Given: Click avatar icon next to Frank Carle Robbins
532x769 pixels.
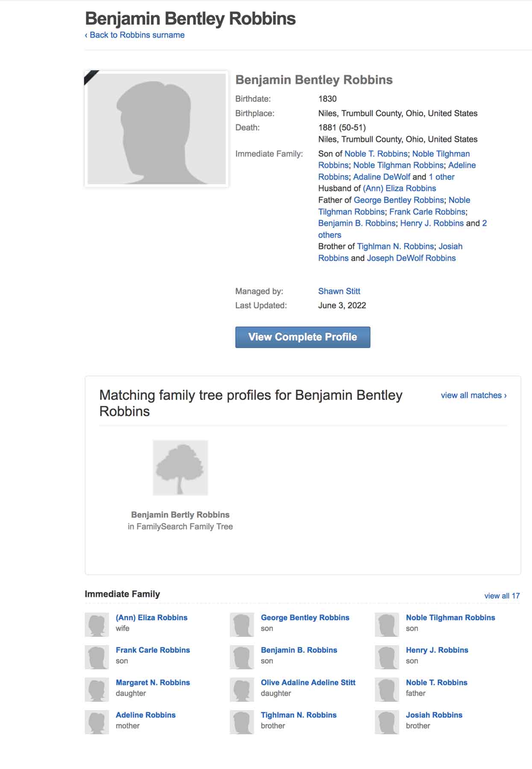Looking at the screenshot, I should [x=97, y=657].
